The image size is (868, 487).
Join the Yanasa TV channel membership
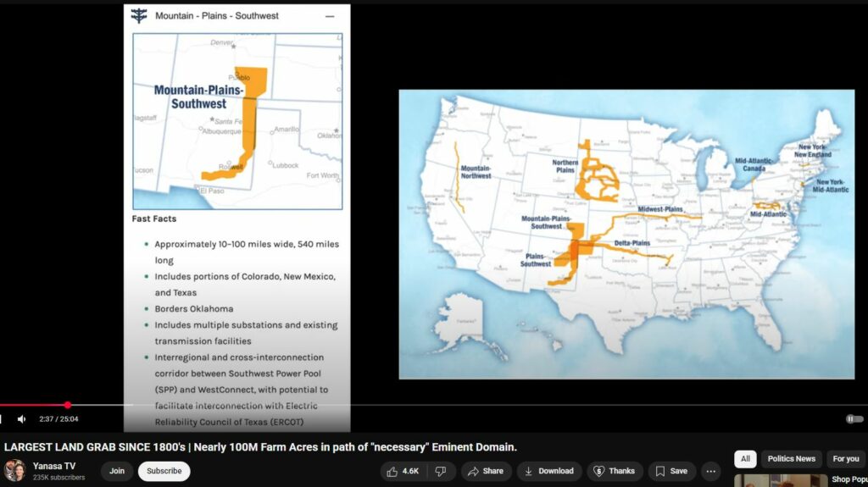[117, 471]
